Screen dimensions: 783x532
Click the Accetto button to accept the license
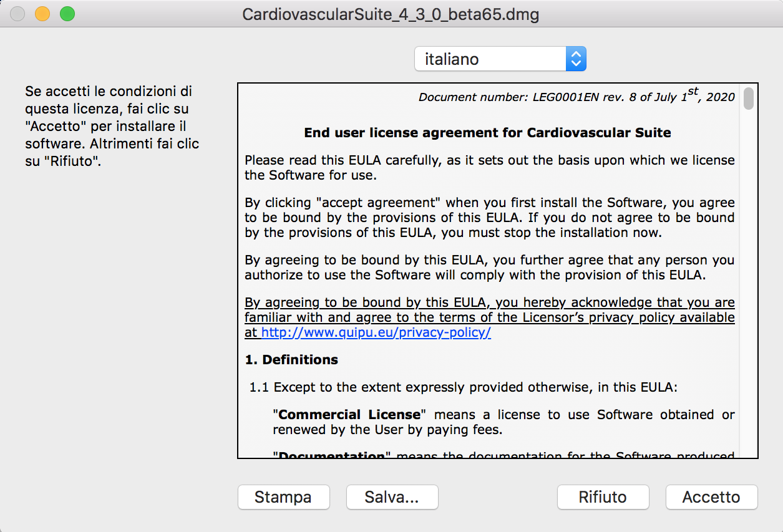[x=711, y=497]
